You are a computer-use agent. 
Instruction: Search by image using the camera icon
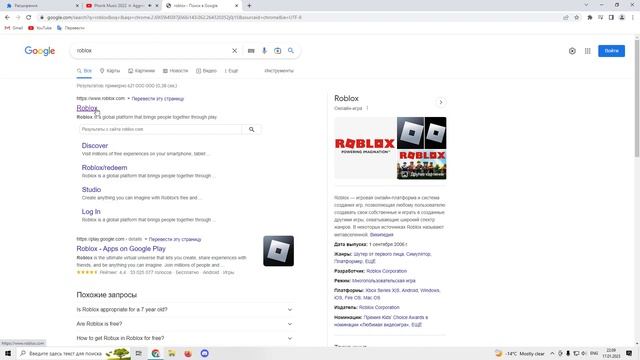(x=278, y=51)
